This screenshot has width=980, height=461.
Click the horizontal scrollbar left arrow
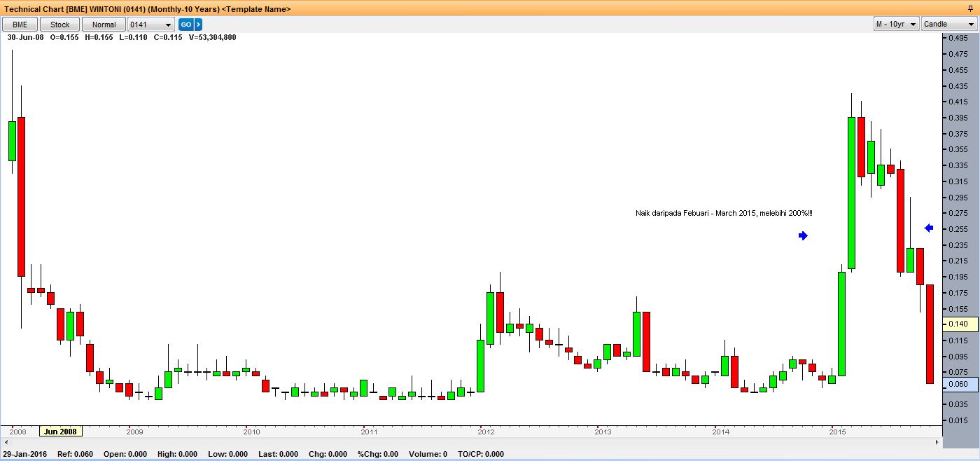point(7,443)
